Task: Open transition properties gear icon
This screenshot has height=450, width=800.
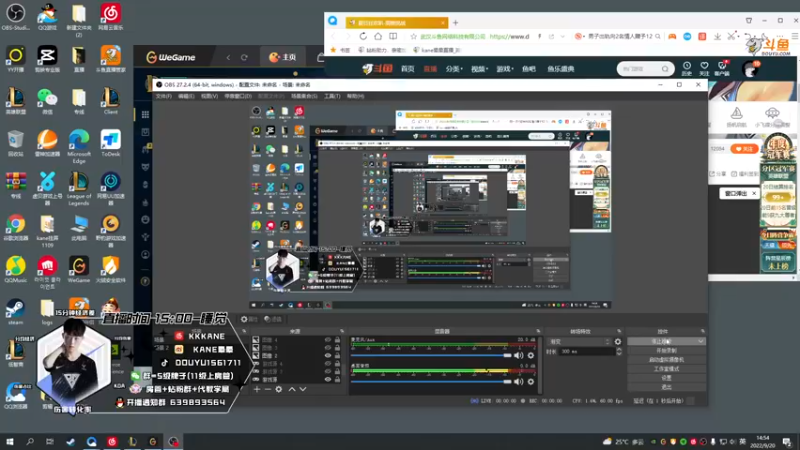Action: (x=618, y=341)
